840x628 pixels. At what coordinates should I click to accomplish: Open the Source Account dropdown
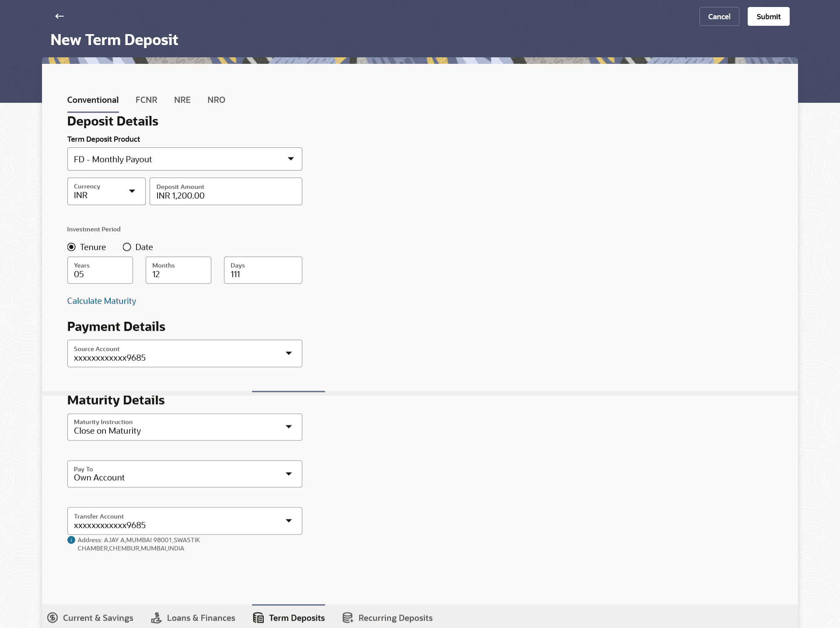click(x=185, y=353)
